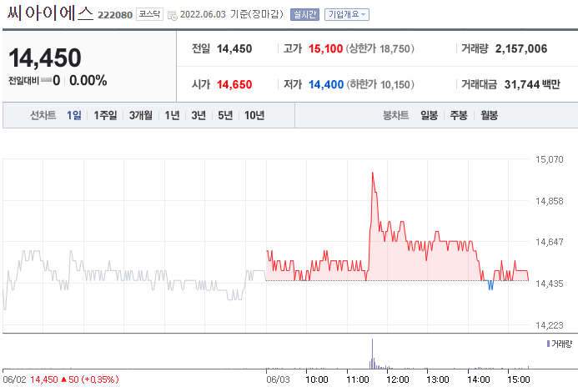This screenshot has width=578, height=392.
Task: Click the 씨아이에스 stock name heading
Action: click(x=50, y=13)
